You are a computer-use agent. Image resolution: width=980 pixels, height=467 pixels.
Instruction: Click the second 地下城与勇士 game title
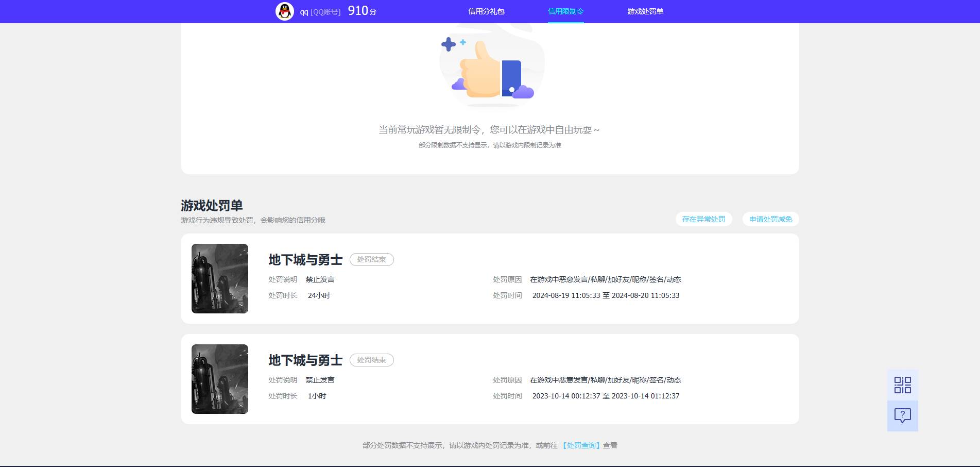click(305, 361)
